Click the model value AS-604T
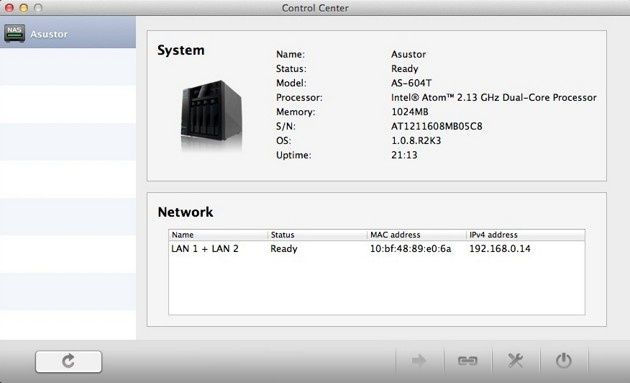This screenshot has height=383, width=630. click(411, 83)
